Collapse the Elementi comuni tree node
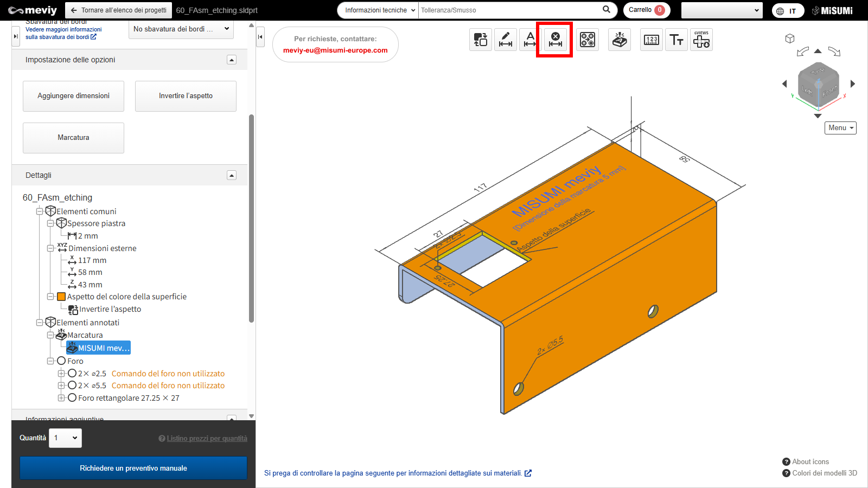This screenshot has width=868, height=488. pyautogui.click(x=40, y=211)
